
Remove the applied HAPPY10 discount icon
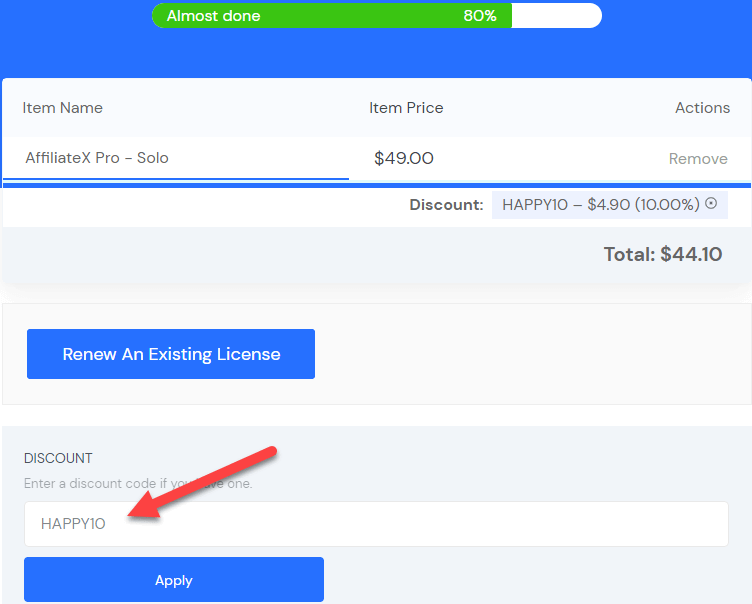711,203
